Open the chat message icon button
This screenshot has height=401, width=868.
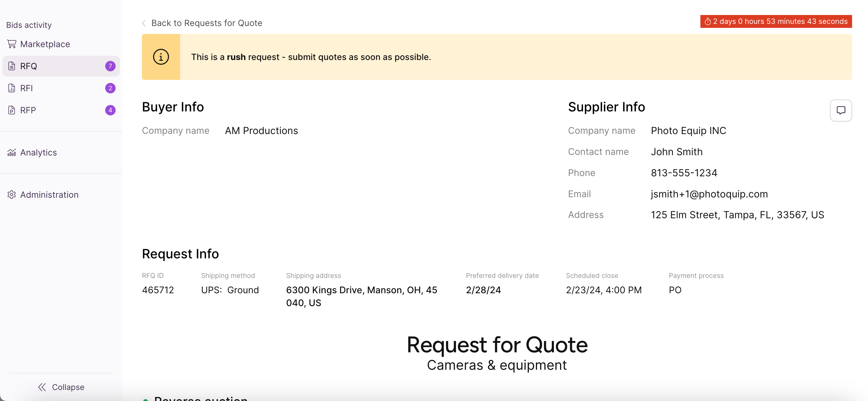(841, 110)
